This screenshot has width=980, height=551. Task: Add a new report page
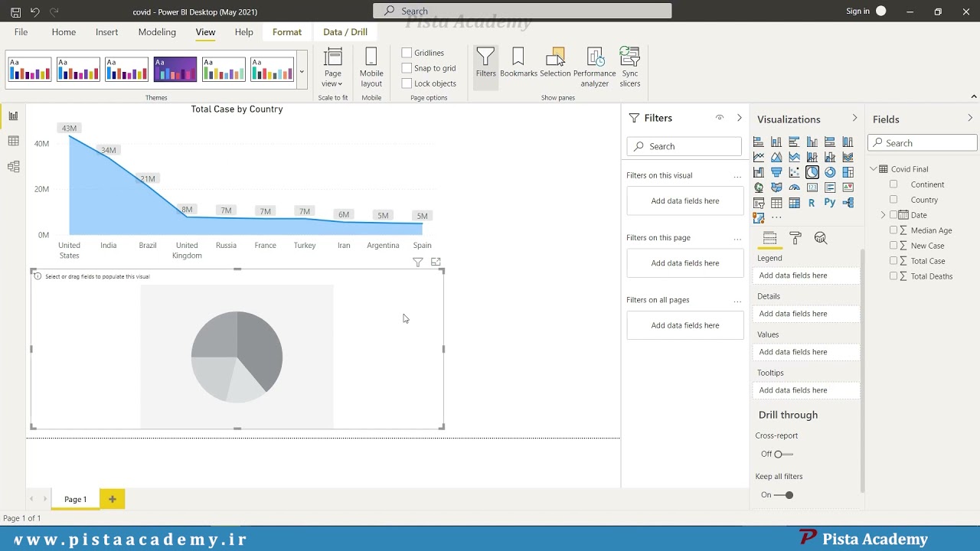point(112,499)
